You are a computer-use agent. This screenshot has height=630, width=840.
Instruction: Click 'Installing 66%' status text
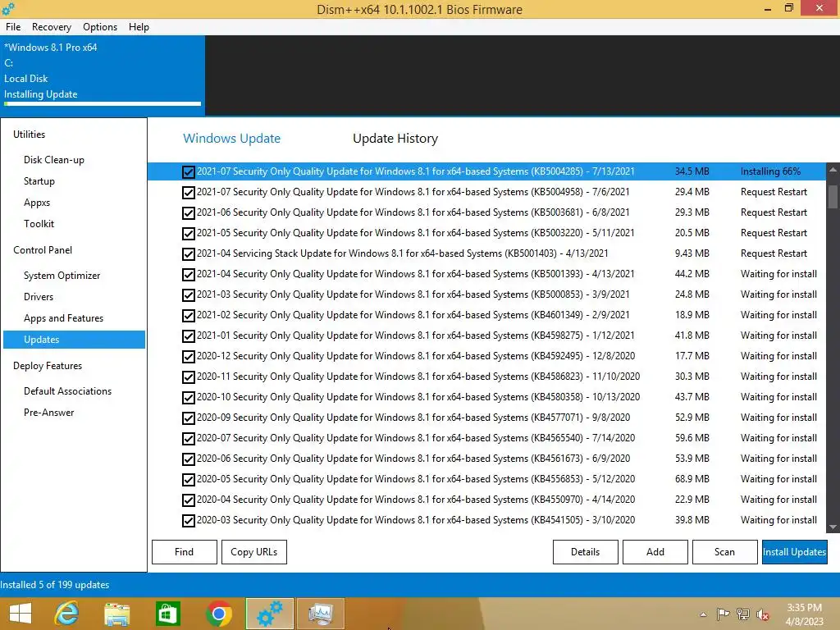(770, 171)
